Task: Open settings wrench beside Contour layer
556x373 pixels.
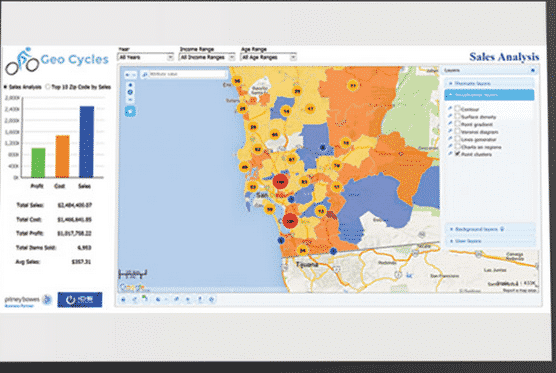Action: (x=450, y=108)
